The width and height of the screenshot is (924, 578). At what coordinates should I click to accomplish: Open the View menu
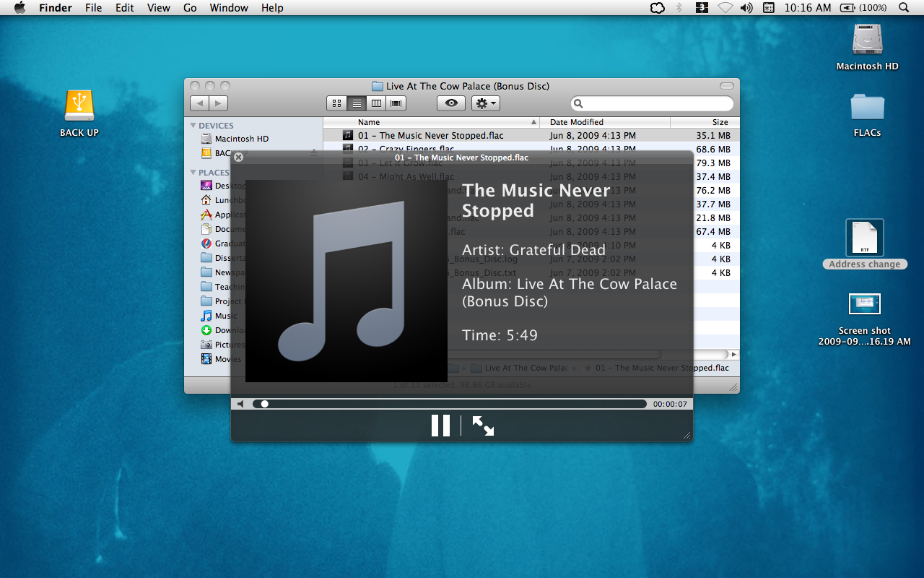pos(159,8)
